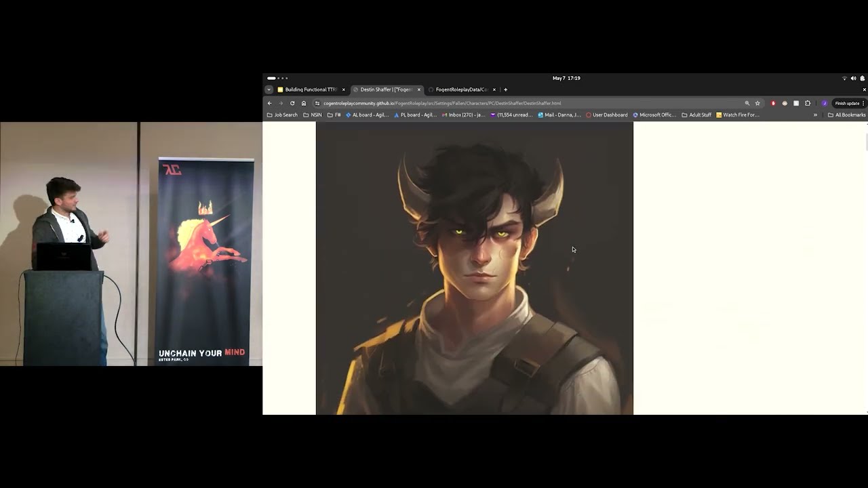This screenshot has width=868, height=488.
Task: Switch to FogentRoleplayData GitHub tab
Action: (x=462, y=89)
